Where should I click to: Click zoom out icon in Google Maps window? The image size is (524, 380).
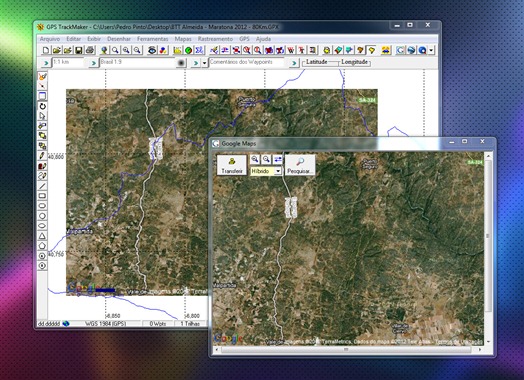266,159
